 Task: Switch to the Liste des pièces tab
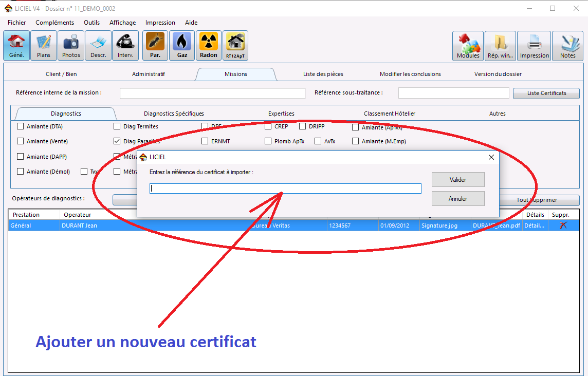pos(323,74)
